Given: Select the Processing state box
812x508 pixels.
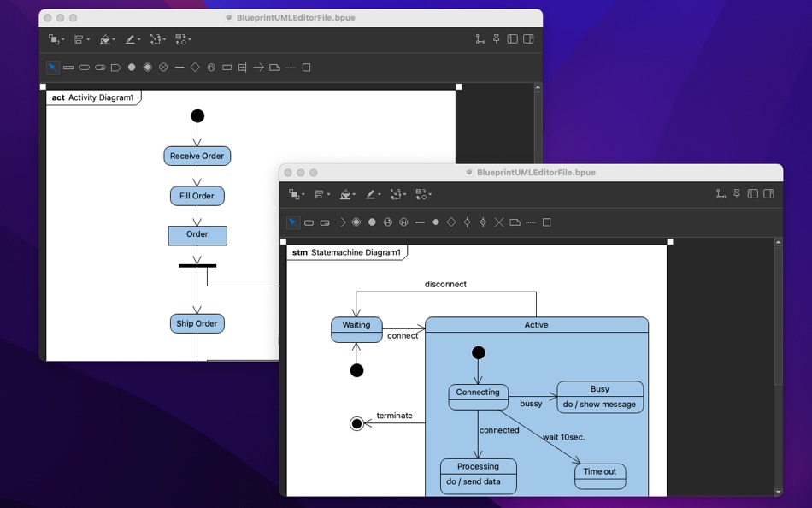Looking at the screenshot, I should point(479,476).
